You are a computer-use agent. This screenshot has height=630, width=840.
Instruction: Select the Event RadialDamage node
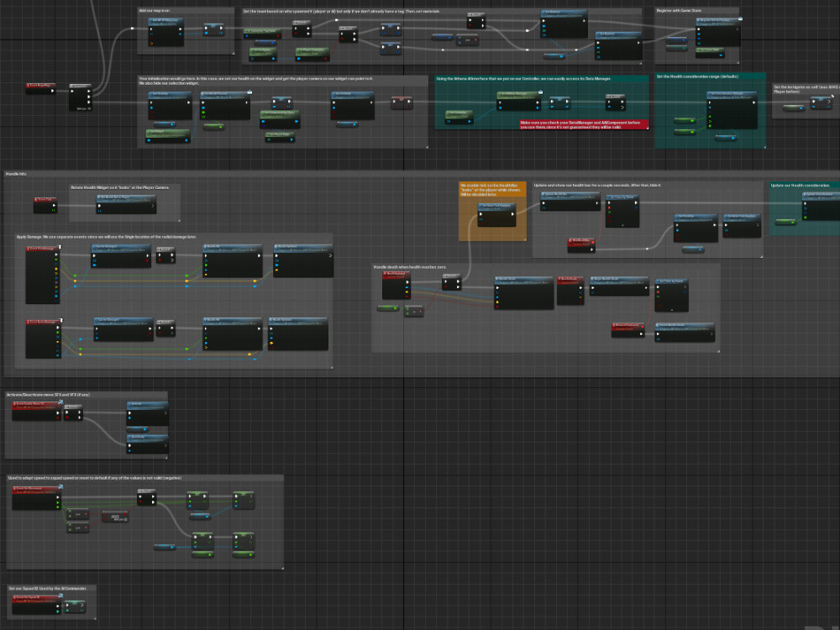44,339
